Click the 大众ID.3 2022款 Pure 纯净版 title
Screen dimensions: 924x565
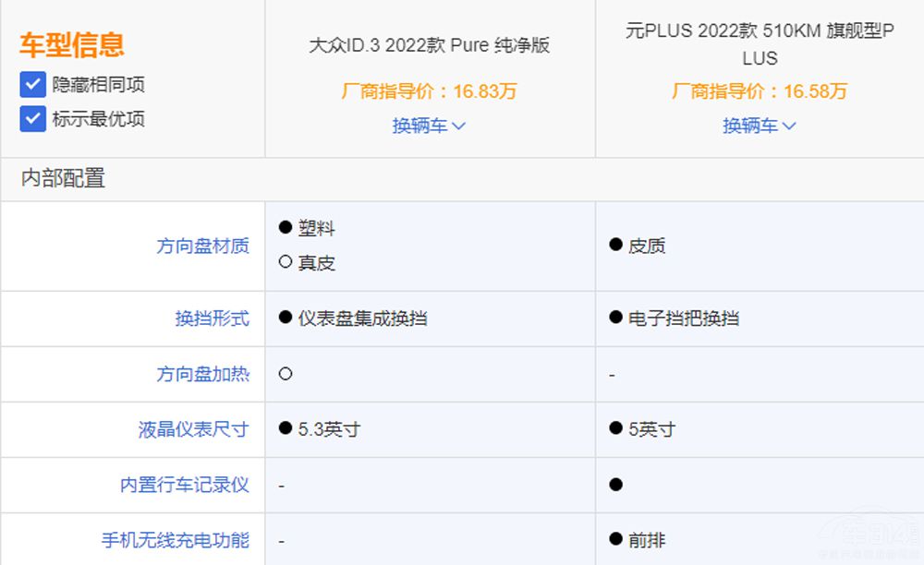(429, 45)
